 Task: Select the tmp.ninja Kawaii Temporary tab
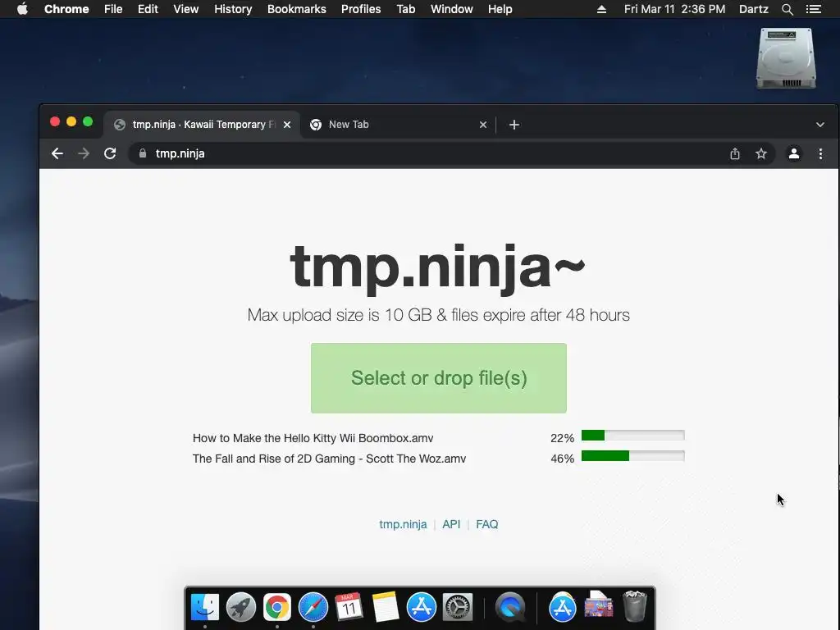coord(202,125)
